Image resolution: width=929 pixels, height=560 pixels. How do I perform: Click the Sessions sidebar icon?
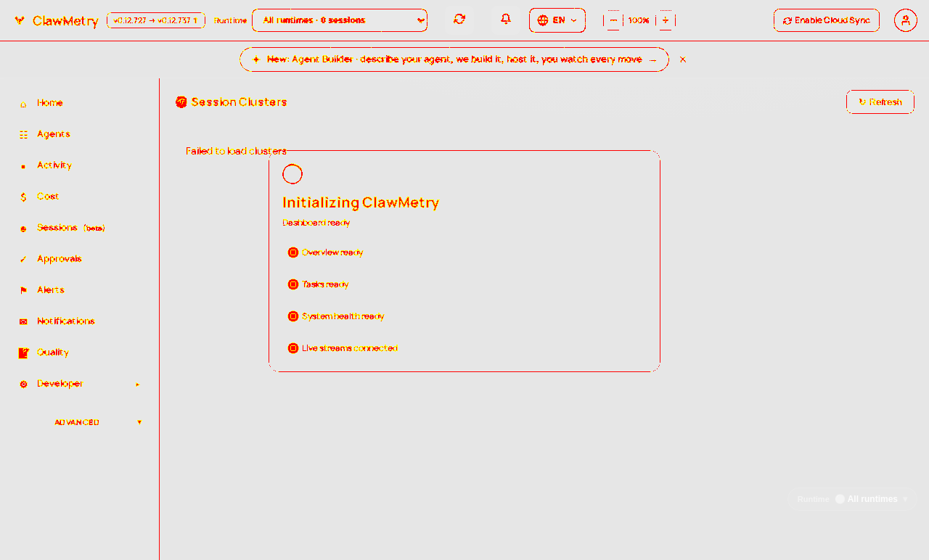pos(23,228)
